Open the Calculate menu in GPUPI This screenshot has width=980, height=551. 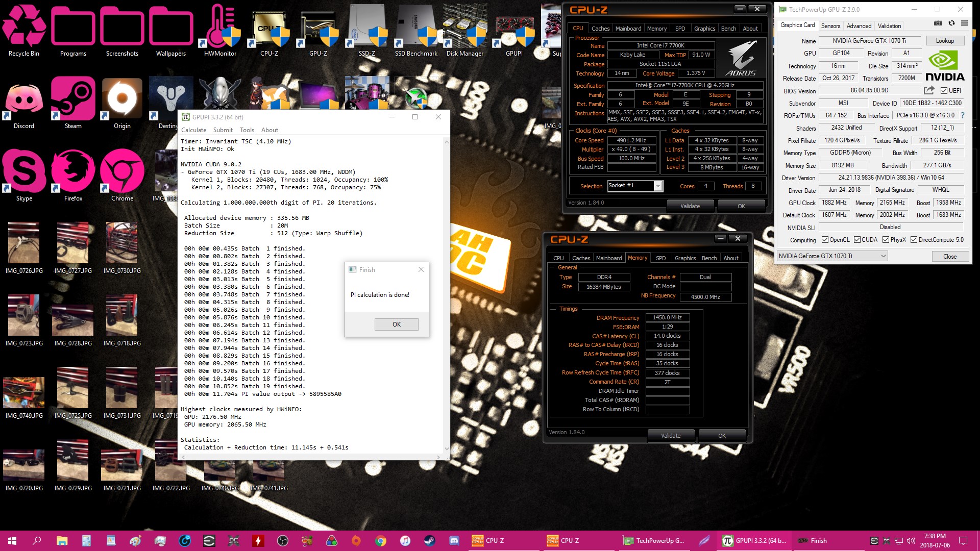193,130
